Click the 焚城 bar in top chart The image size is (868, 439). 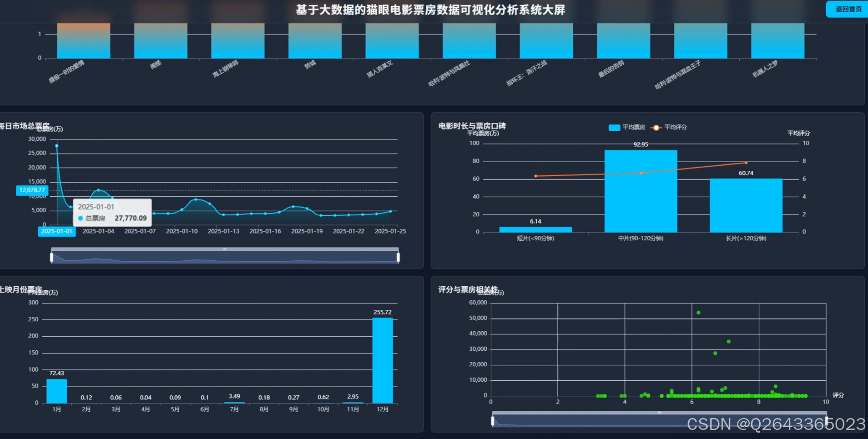(x=315, y=40)
